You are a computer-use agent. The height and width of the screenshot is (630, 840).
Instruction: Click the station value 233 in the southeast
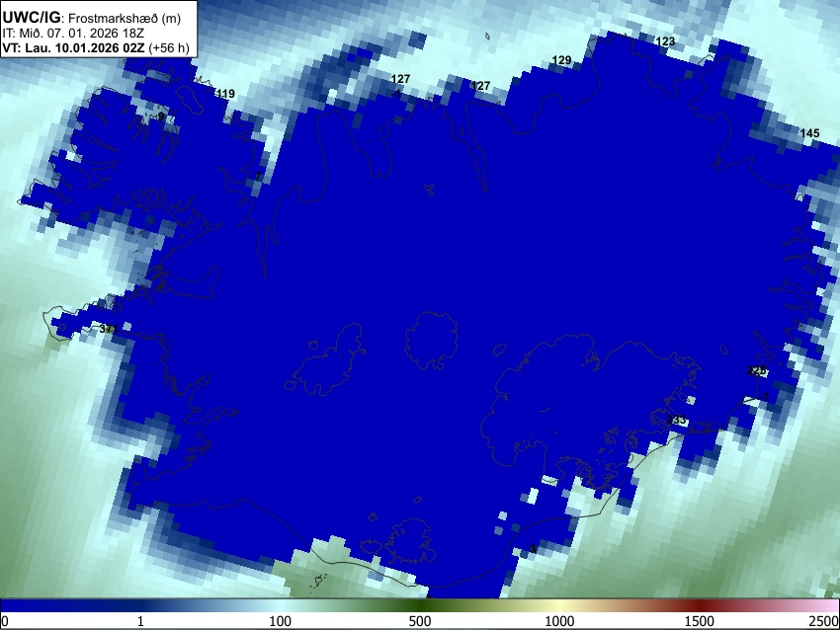pos(677,421)
